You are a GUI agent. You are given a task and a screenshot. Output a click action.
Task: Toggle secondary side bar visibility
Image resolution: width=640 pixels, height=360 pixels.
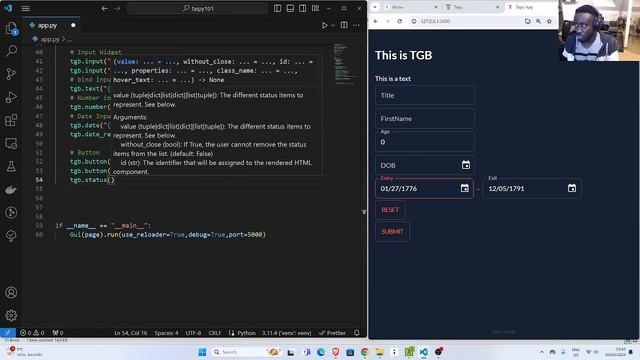[303, 8]
